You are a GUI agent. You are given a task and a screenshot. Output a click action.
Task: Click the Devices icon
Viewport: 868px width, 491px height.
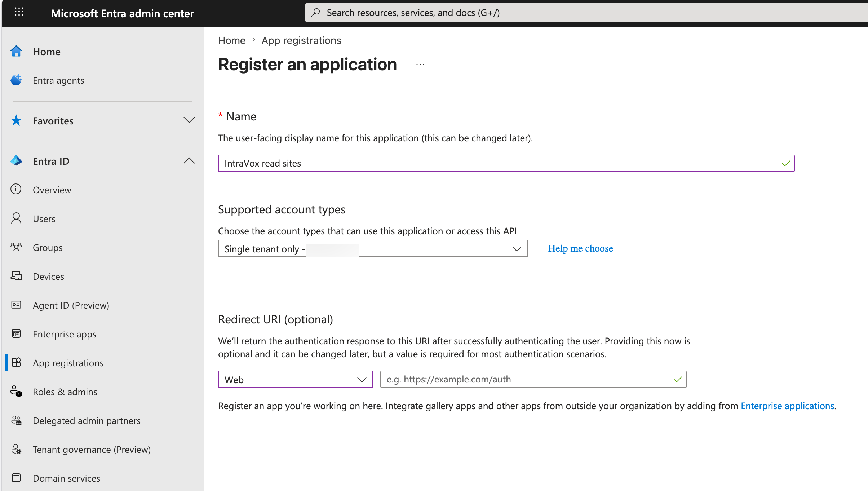(x=16, y=276)
